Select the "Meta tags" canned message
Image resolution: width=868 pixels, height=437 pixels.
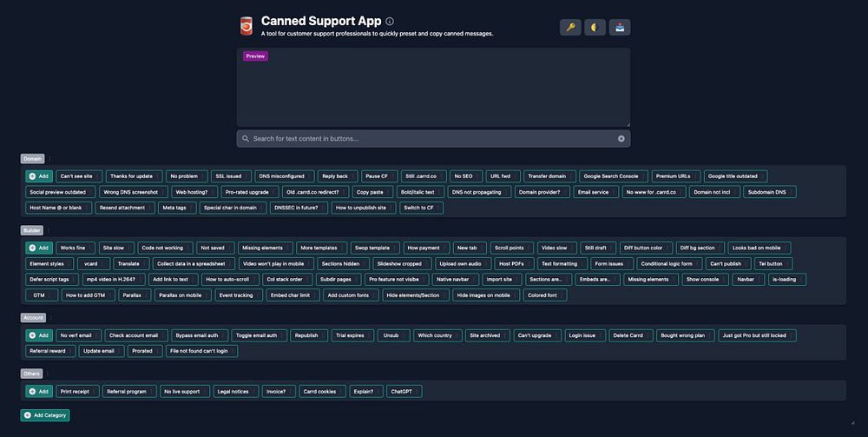177,208
